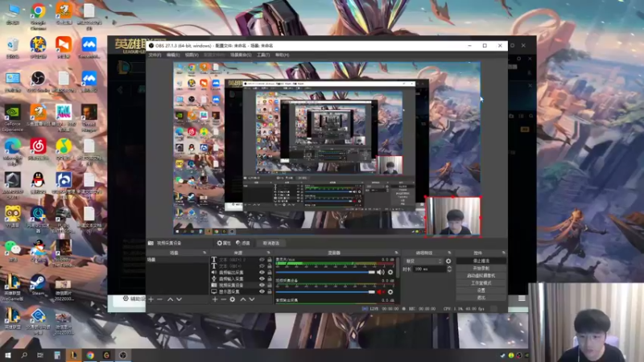The image size is (644, 362).
Task: Move scene down in Scenes panel
Action: [179, 299]
